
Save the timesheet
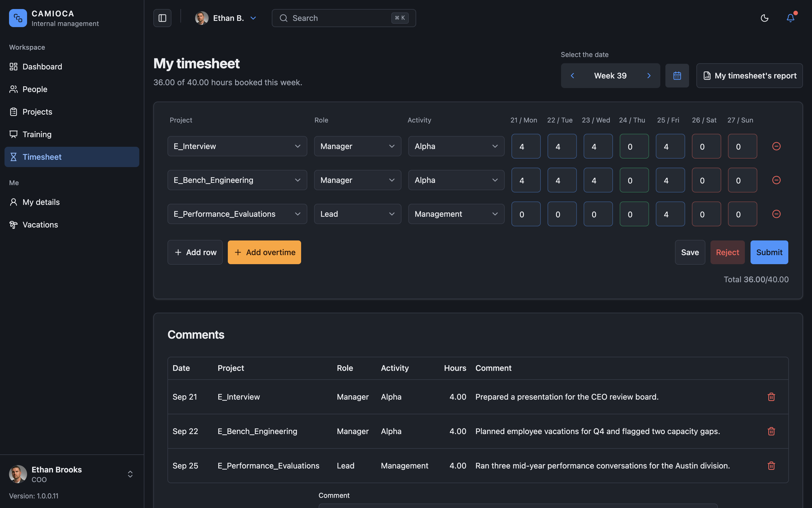point(690,252)
